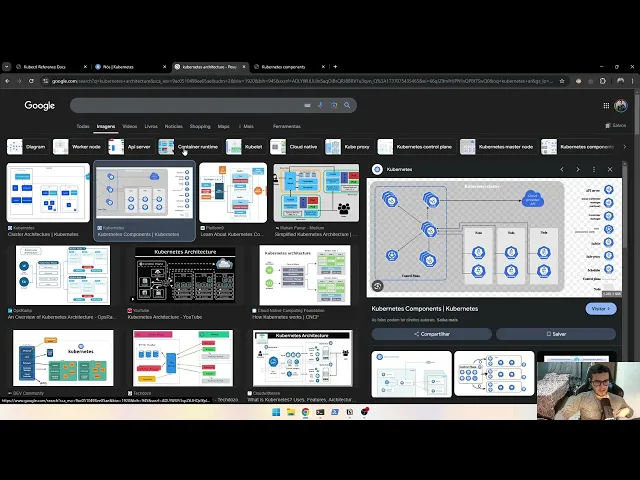Viewport: 640px width, 480px height.
Task: Open An Overview of Kubernetes Architecture thumbnail
Action: click(63, 276)
